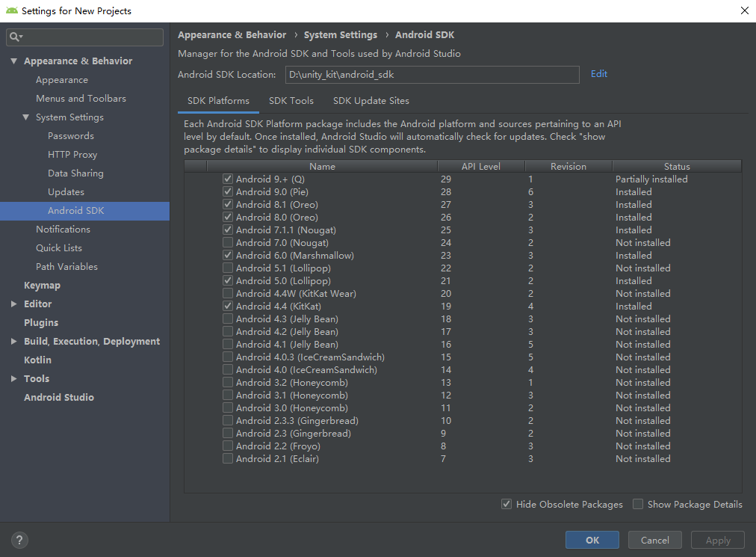This screenshot has height=557, width=756.
Task: Check Android 2.3.3 (Gingerbread) platform
Action: coord(228,420)
